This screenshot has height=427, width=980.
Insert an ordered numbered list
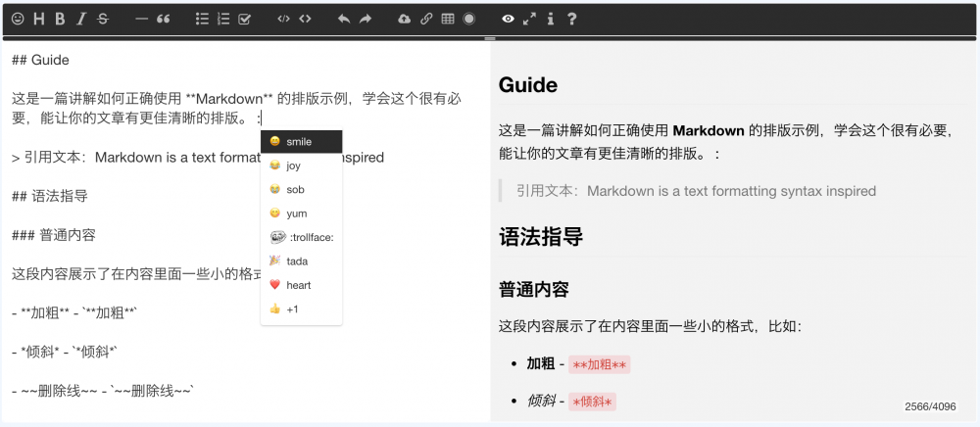[x=223, y=19]
